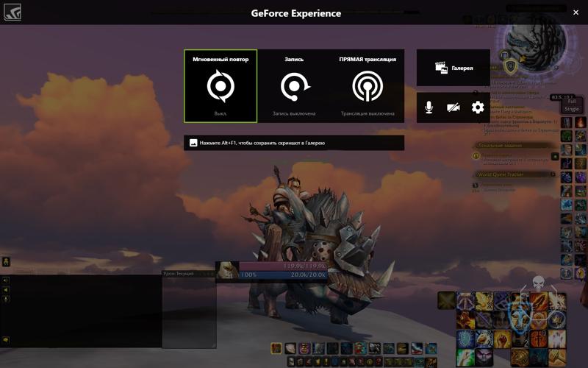The width and height of the screenshot is (588, 368).
Task: Use the round blue crown seal ability icon
Action: (557, 320)
